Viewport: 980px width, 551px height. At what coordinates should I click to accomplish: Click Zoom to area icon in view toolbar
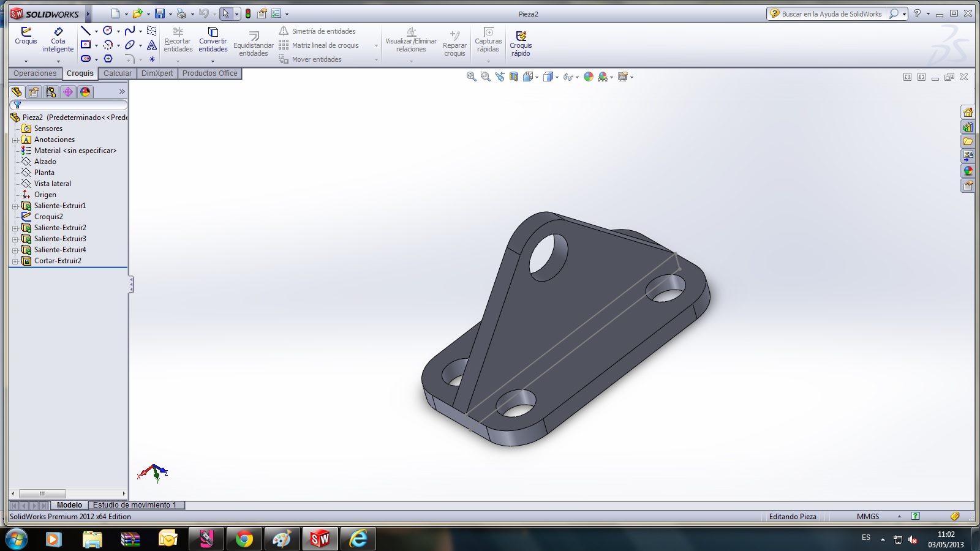click(x=485, y=77)
